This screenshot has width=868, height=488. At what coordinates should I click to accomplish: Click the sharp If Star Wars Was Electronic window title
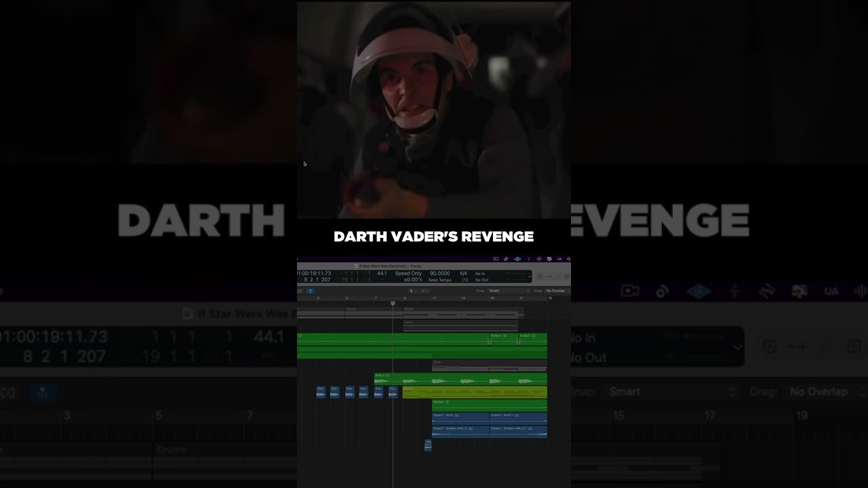390,266
